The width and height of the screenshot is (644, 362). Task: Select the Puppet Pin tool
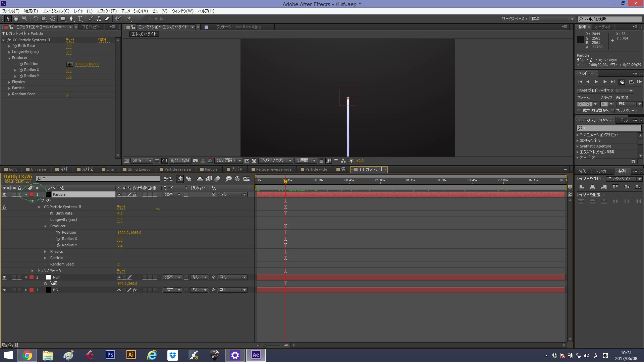129,19
